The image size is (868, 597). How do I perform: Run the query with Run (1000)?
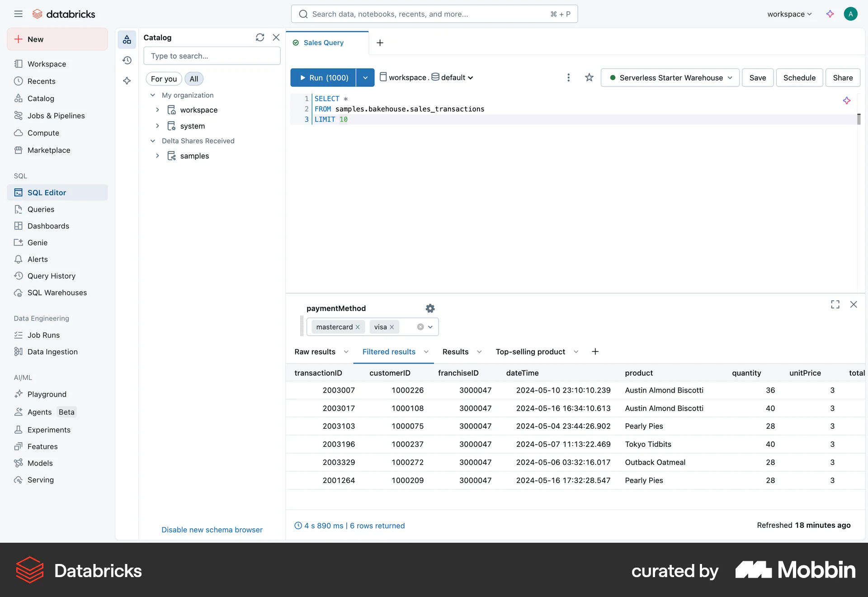[323, 78]
